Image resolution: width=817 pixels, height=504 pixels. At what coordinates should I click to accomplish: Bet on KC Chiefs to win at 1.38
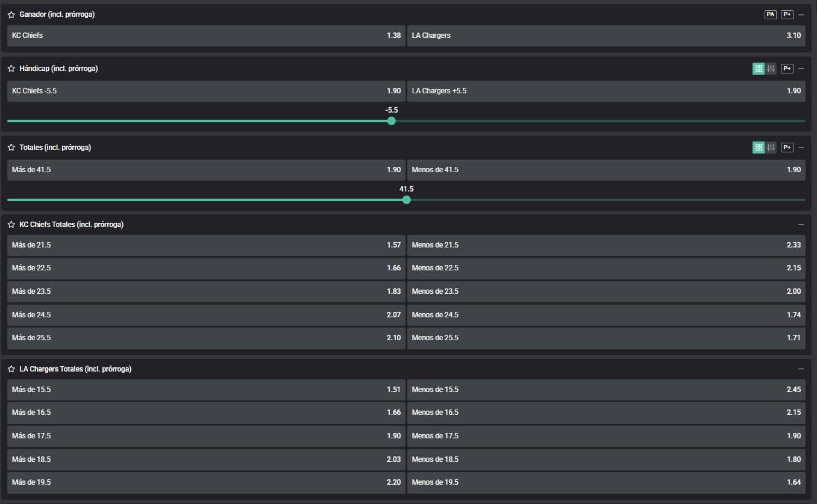point(205,36)
